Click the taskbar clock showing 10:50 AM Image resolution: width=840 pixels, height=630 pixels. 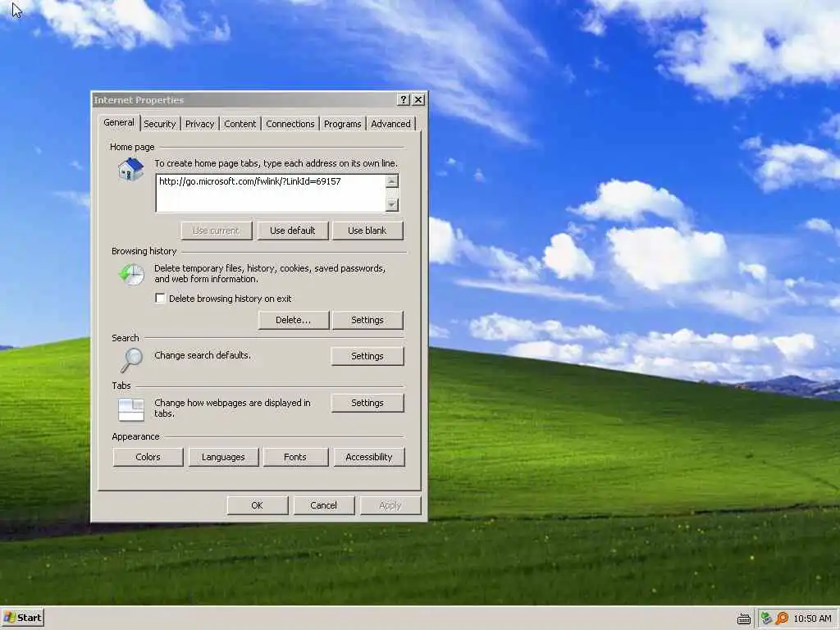(812, 619)
